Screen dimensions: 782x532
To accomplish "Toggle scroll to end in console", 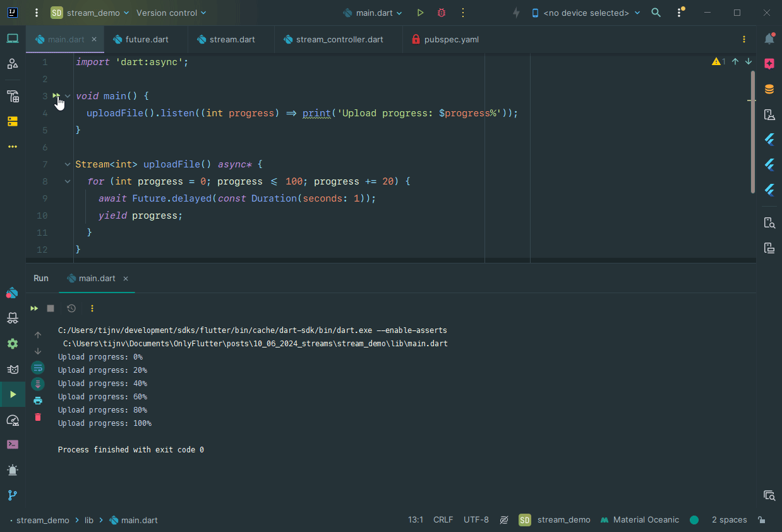I will pos(38,384).
